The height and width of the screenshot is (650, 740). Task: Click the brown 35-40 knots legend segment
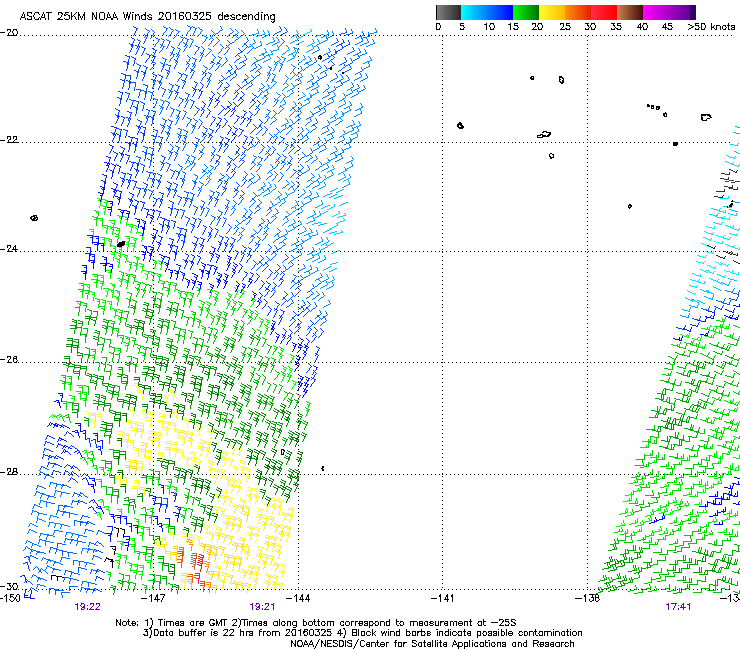point(630,12)
